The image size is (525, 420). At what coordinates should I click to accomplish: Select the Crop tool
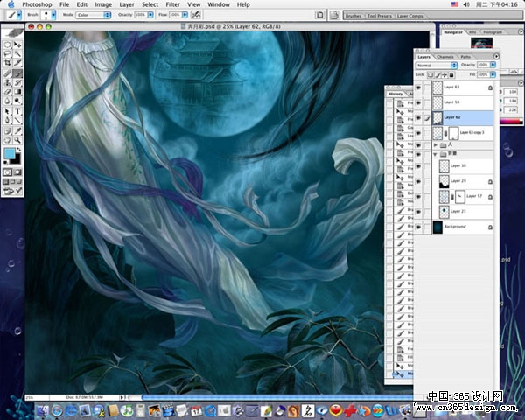point(7,63)
